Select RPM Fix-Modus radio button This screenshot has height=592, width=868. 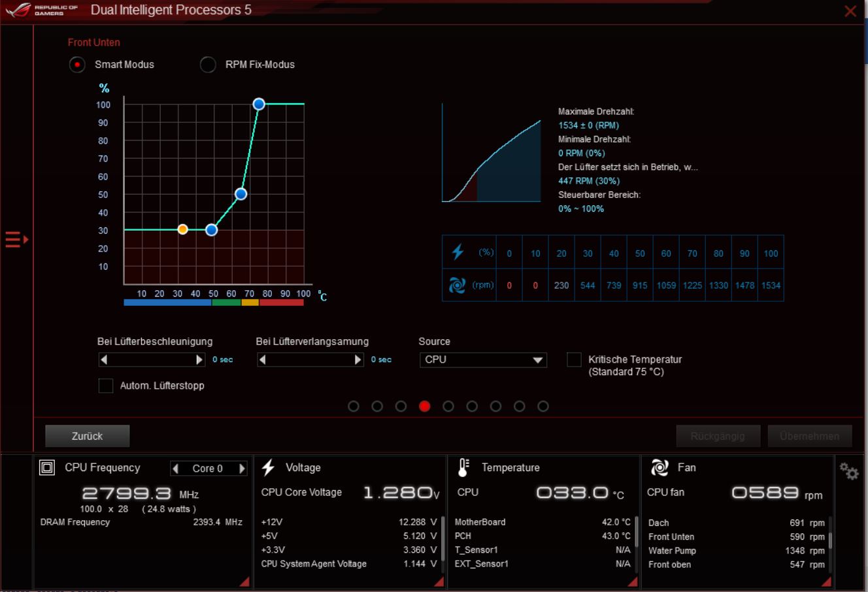click(208, 65)
